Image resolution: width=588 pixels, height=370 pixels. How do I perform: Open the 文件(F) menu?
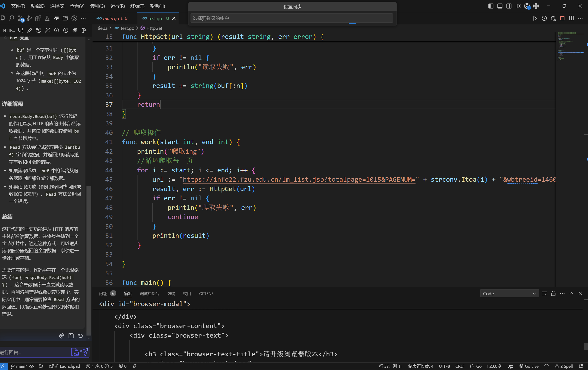[18, 6]
